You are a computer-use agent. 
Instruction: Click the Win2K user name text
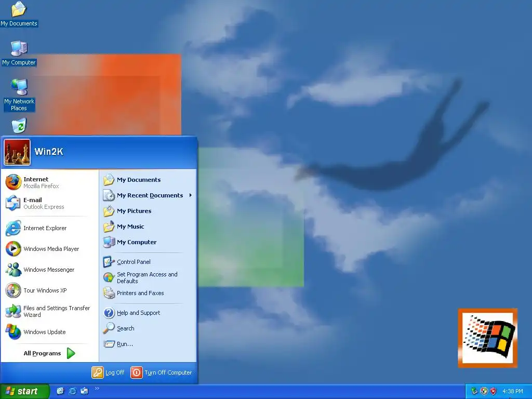coord(49,152)
